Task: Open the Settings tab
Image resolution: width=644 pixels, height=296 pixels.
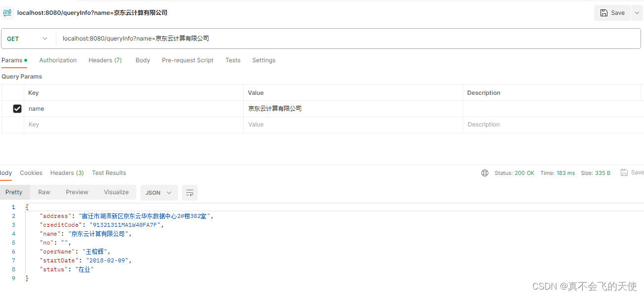Action: 264,60
